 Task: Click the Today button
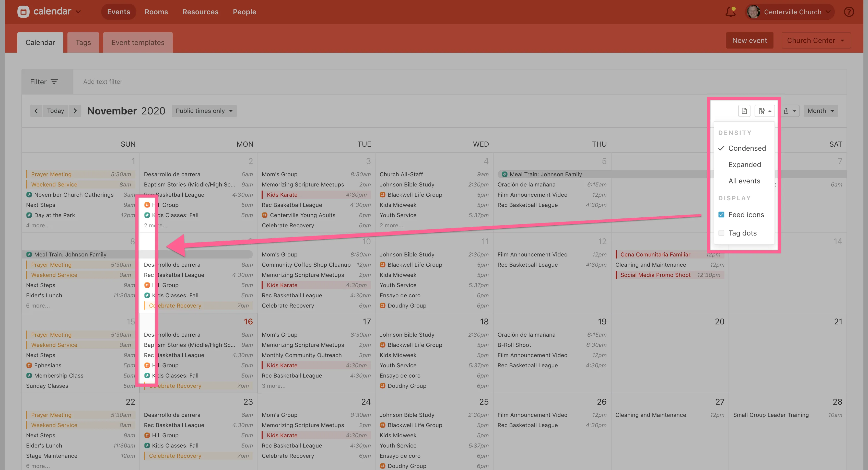[x=55, y=111]
